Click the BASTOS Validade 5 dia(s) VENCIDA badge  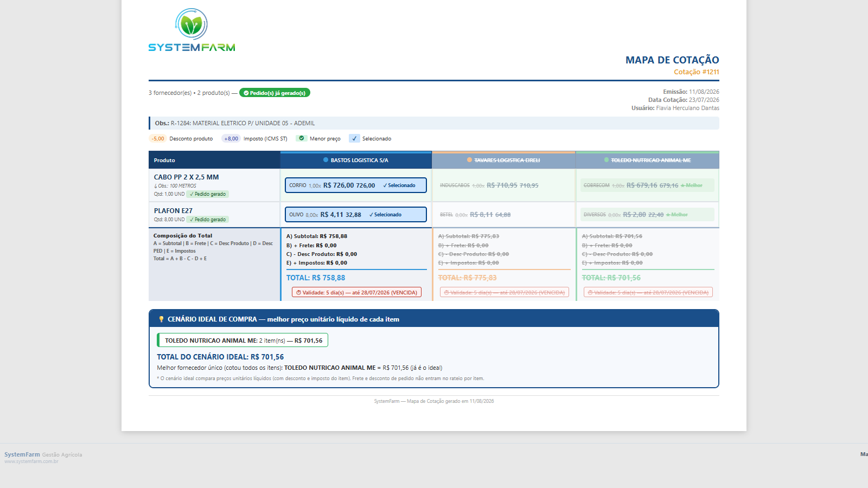click(357, 292)
